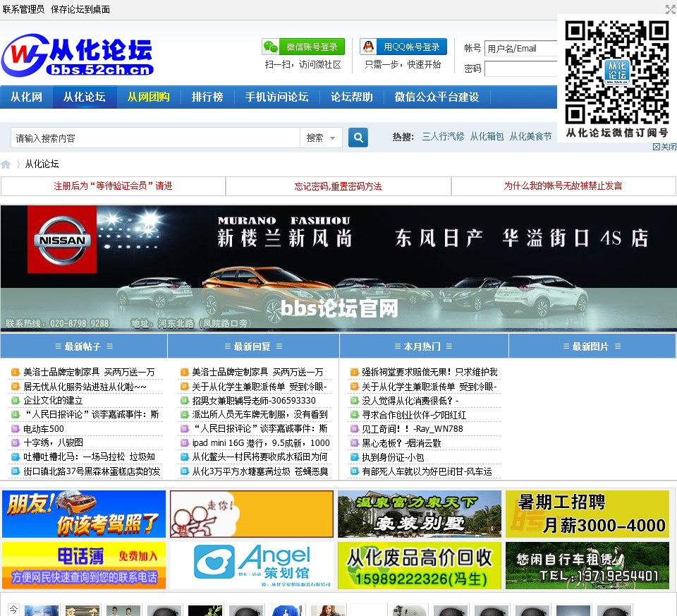Open reply ipad mini 16G 港行

click(x=261, y=443)
